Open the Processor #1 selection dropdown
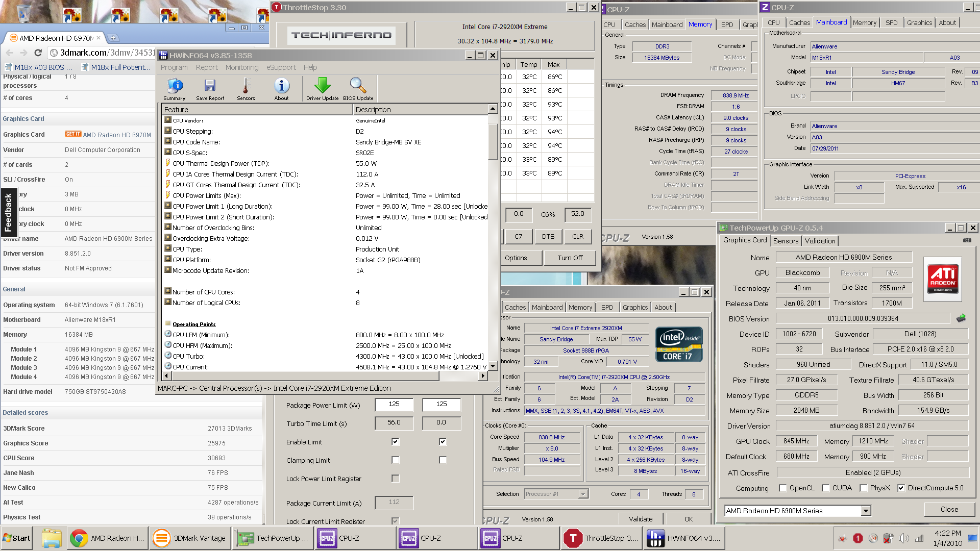 click(582, 494)
